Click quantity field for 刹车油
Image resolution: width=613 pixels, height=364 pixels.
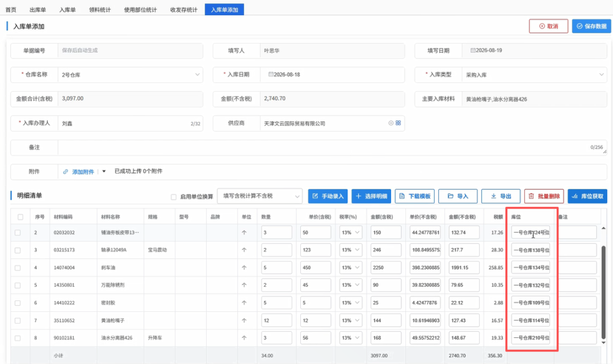pyautogui.click(x=276, y=268)
